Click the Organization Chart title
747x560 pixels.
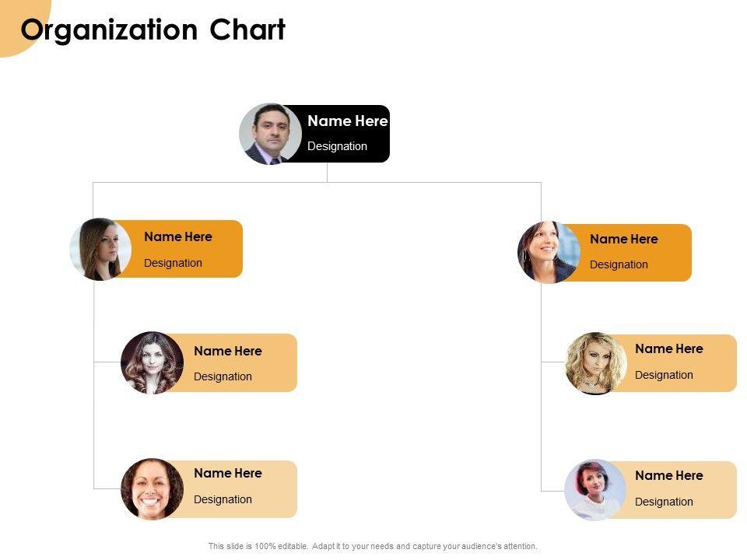153,30
